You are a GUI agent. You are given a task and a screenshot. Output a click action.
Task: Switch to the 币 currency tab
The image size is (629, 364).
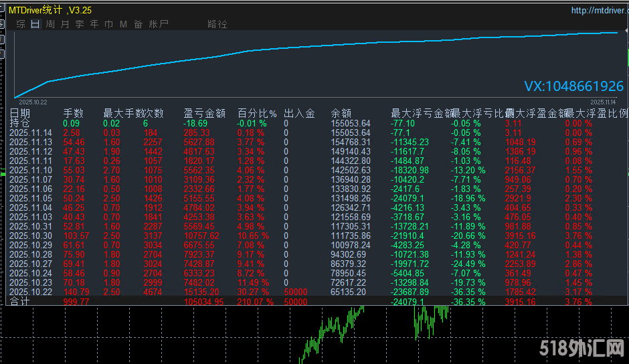tap(109, 24)
